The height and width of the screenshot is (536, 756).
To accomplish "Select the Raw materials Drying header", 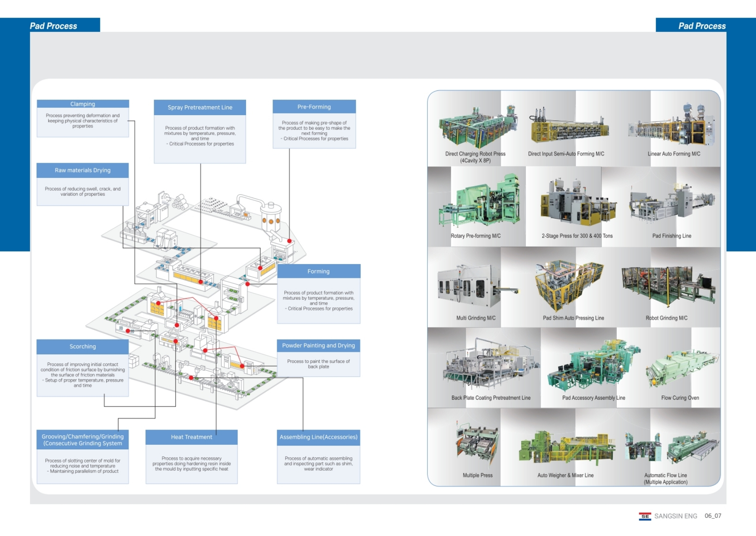I will (83, 170).
